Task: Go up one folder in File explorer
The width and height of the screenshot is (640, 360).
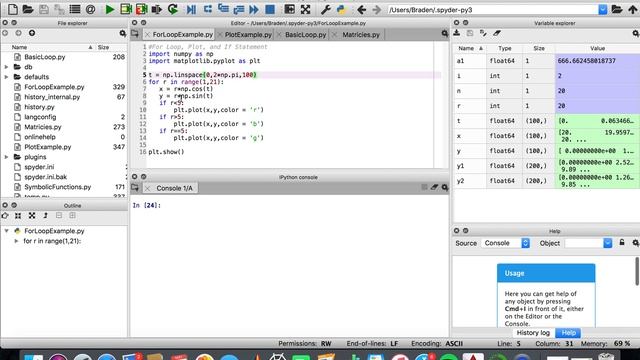Action: 32,33
